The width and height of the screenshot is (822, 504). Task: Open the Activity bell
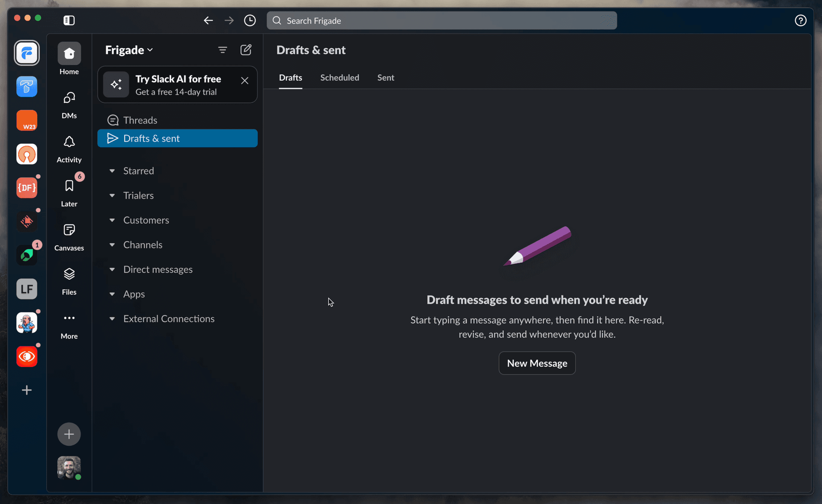coord(69,149)
